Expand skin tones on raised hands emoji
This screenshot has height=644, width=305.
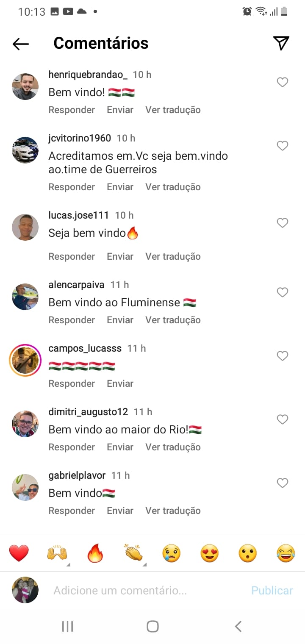click(x=57, y=553)
